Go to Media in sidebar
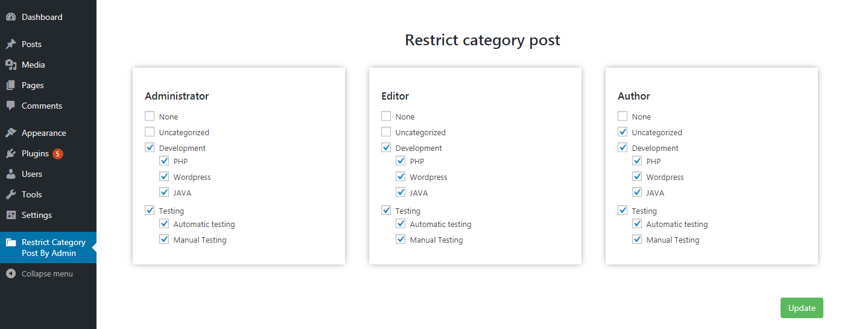The width and height of the screenshot is (868, 329). (x=48, y=65)
